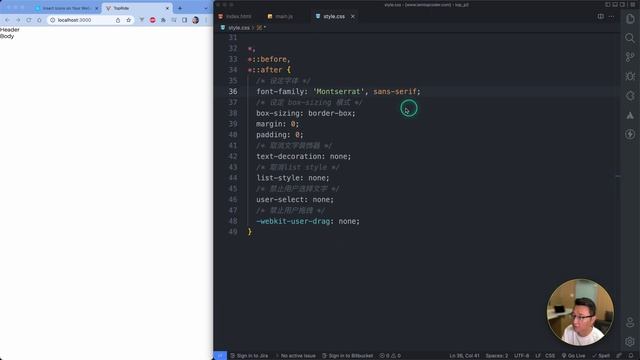This screenshot has width=640, height=360.
Task: Click the list-style: none line
Action: click(x=293, y=178)
